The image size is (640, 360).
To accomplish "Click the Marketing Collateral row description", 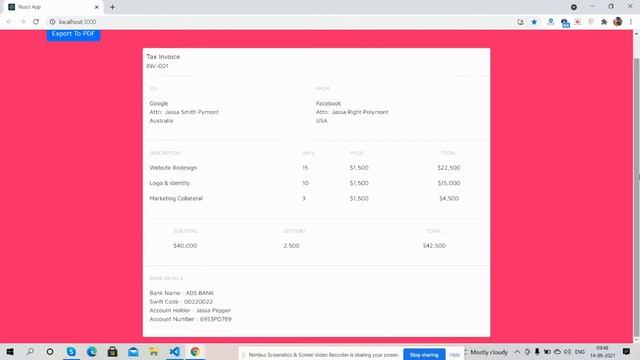I will [x=176, y=198].
